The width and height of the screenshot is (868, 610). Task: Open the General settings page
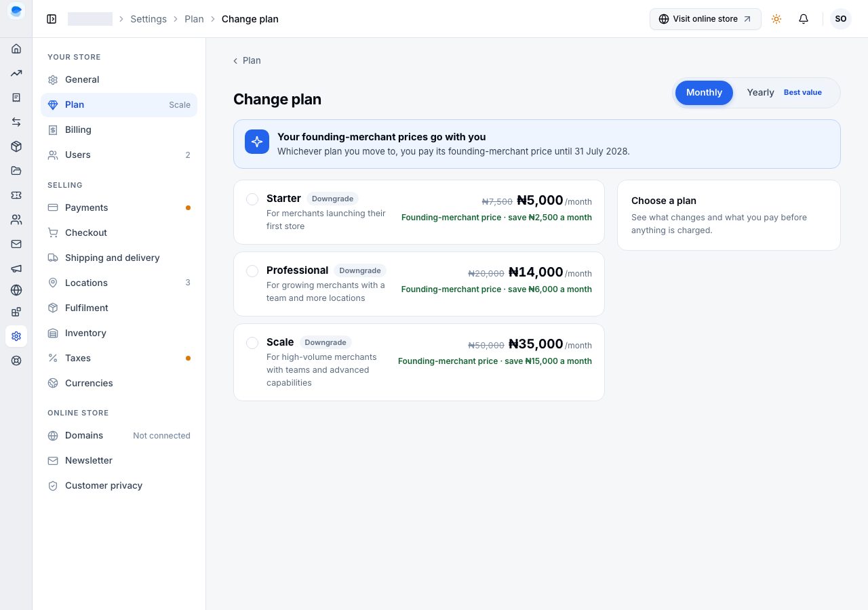coord(119,80)
